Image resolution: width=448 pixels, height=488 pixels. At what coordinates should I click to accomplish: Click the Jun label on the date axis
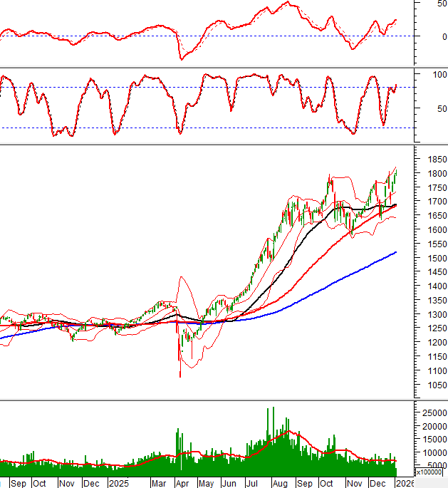229,483
